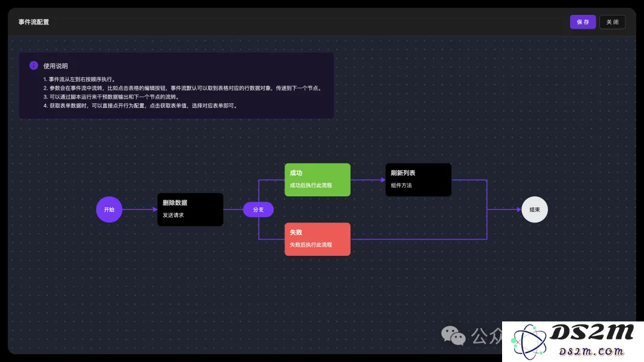Click the 结束 end node
The height and width of the screenshot is (362, 644).
click(x=534, y=209)
